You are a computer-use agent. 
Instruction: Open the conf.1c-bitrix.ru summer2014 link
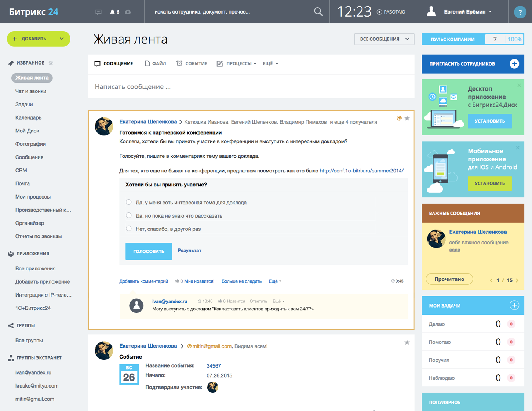tap(361, 171)
